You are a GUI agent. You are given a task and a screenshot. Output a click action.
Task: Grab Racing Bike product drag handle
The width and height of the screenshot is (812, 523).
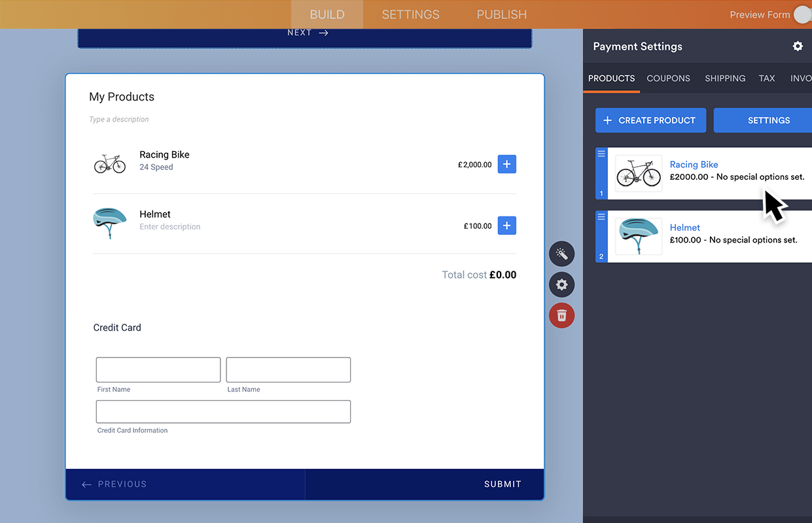pyautogui.click(x=601, y=154)
